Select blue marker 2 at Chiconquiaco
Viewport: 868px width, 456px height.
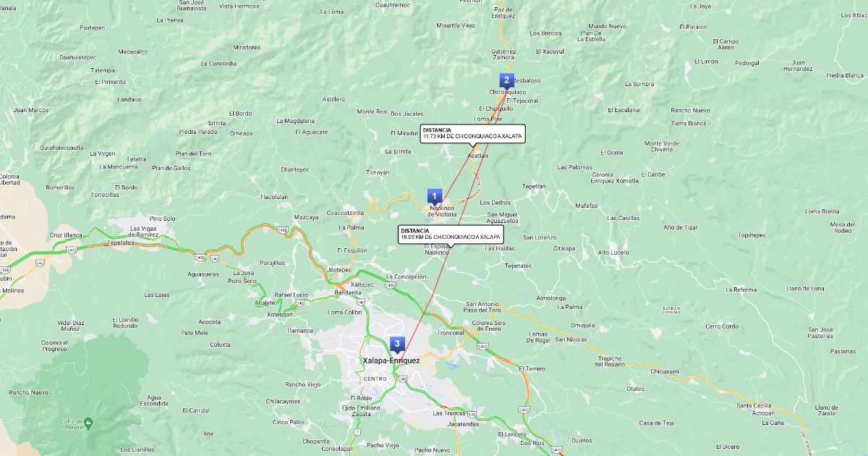coord(506,80)
